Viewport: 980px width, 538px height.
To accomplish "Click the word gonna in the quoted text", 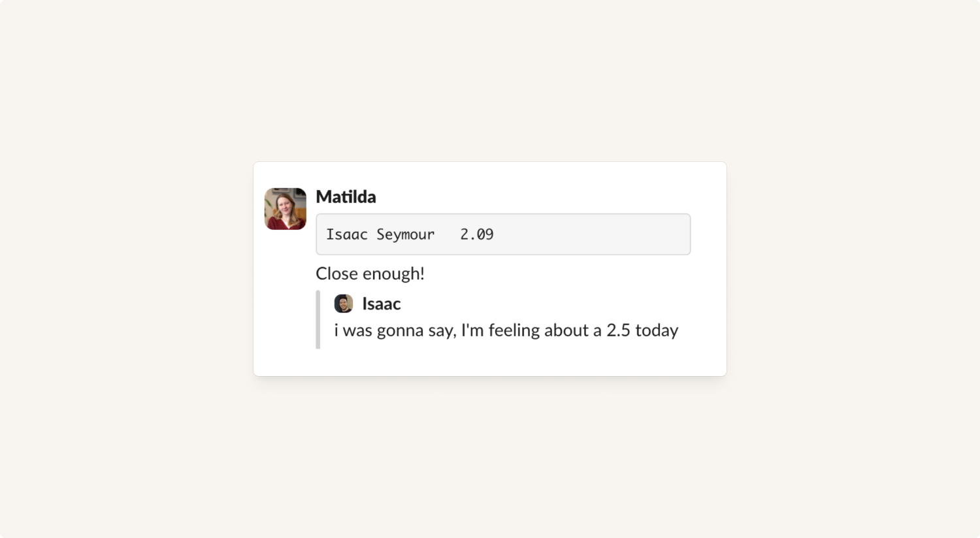I will pos(400,331).
